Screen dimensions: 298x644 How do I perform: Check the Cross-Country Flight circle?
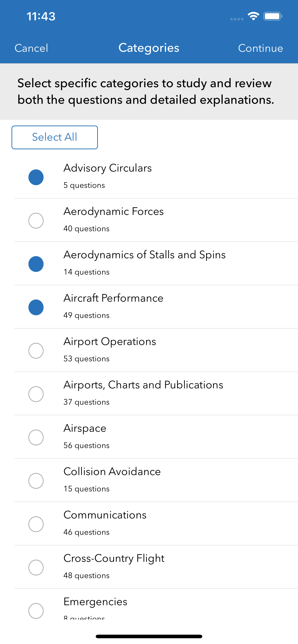click(x=36, y=567)
